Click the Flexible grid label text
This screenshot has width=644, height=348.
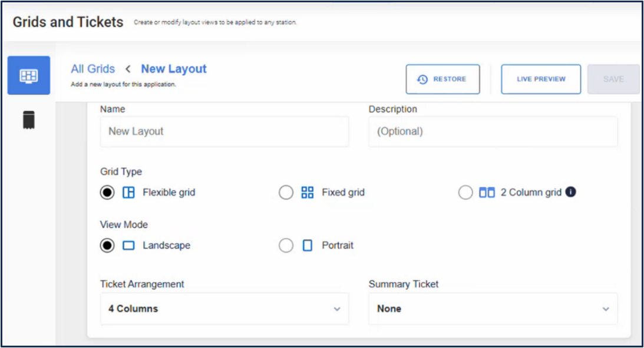(x=169, y=193)
